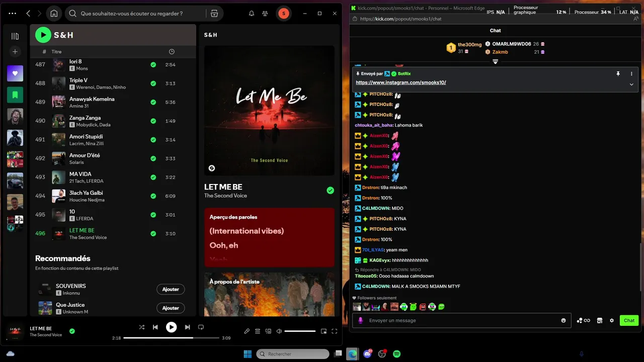Unpin the BotRix pinned message

pyautogui.click(x=618, y=73)
